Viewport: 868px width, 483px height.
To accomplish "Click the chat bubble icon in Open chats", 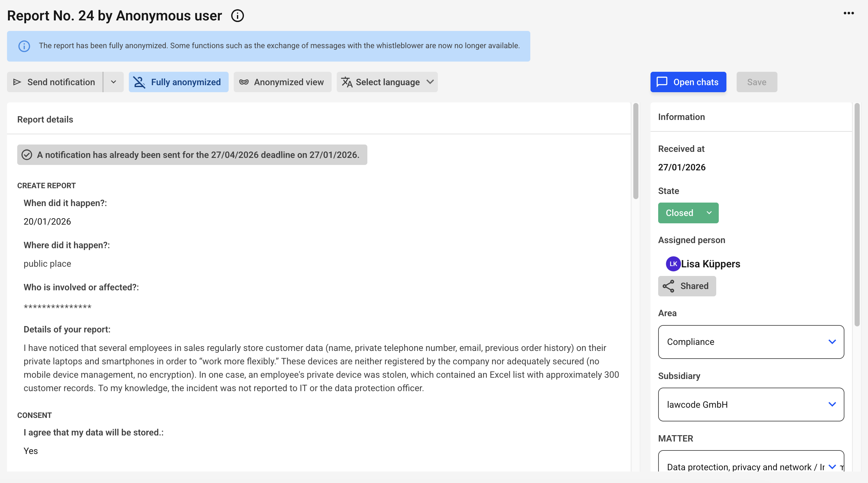I will [662, 82].
